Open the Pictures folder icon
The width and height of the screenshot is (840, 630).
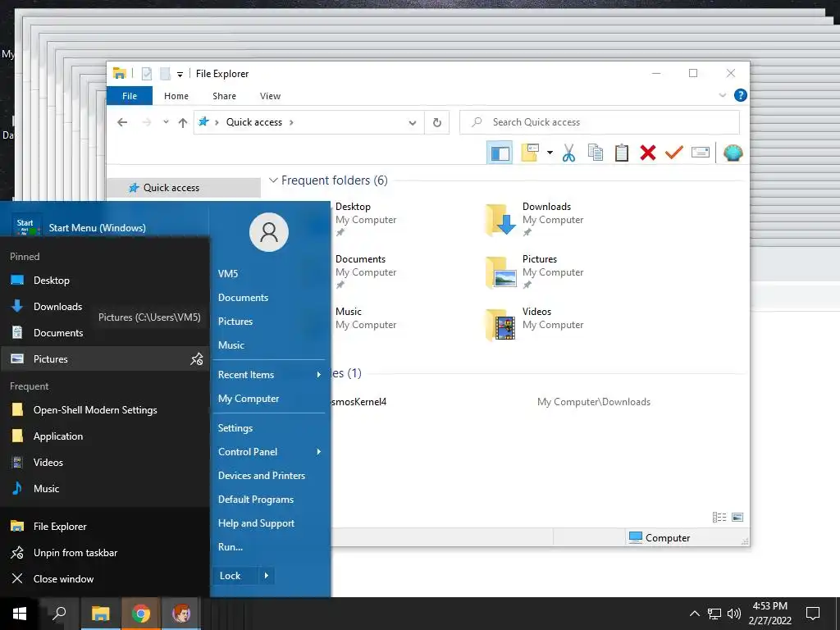[500, 272]
